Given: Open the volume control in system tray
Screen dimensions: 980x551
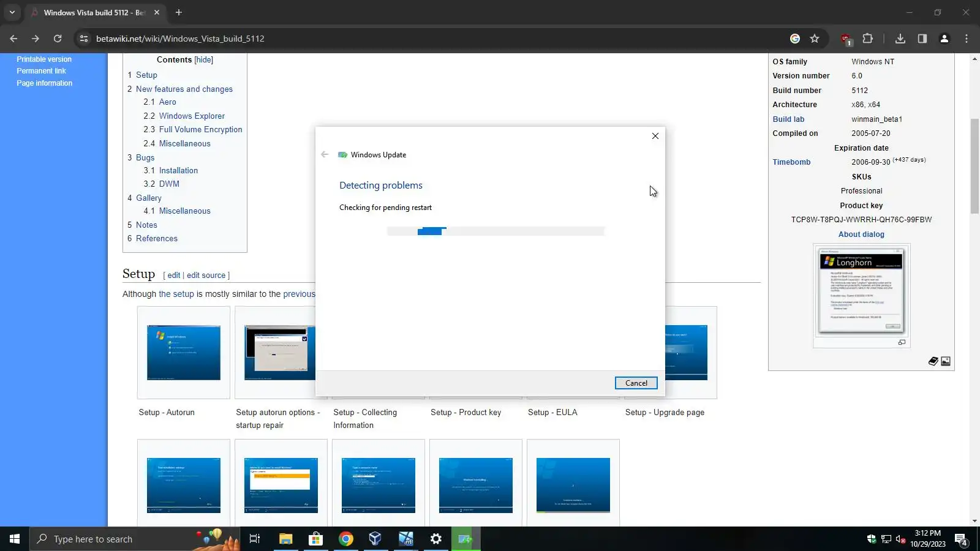Looking at the screenshot, I should click(x=900, y=539).
